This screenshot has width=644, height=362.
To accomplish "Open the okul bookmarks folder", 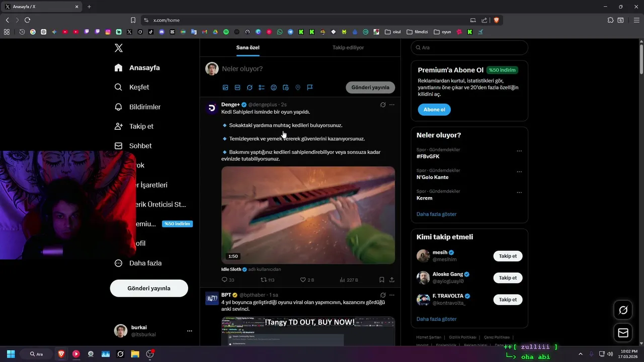I will [393, 32].
